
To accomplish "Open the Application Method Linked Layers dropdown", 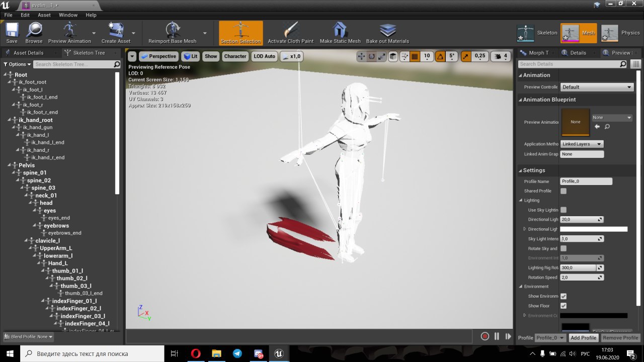I will 582,144.
